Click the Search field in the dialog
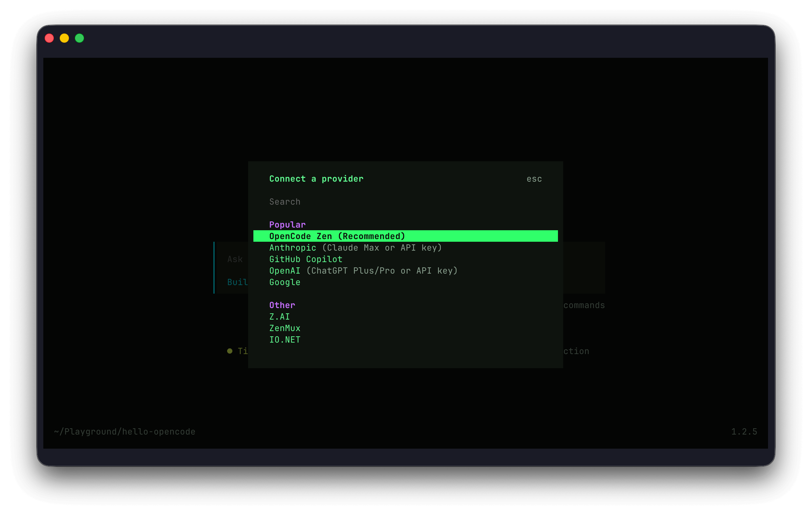Viewport: 812px width, 515px height. tap(285, 201)
